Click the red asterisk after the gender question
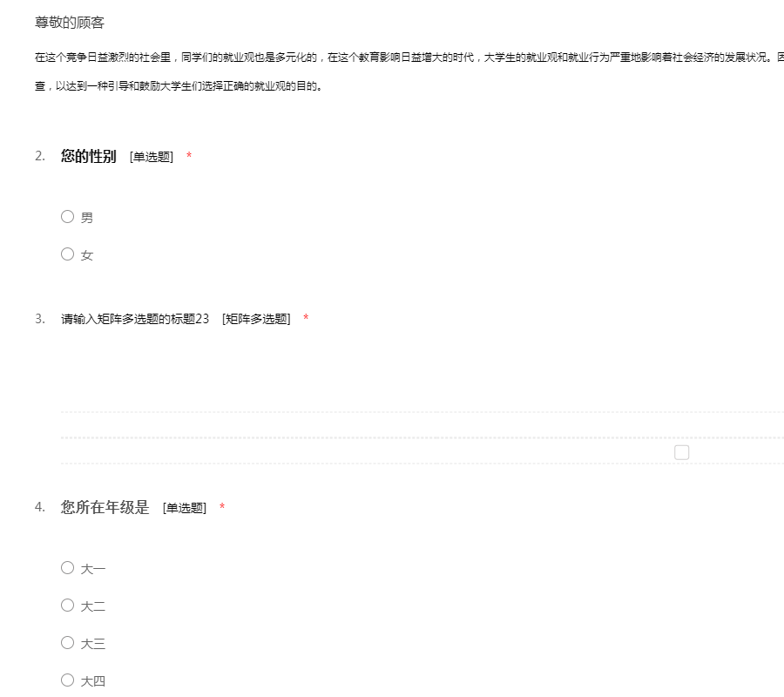 click(189, 157)
